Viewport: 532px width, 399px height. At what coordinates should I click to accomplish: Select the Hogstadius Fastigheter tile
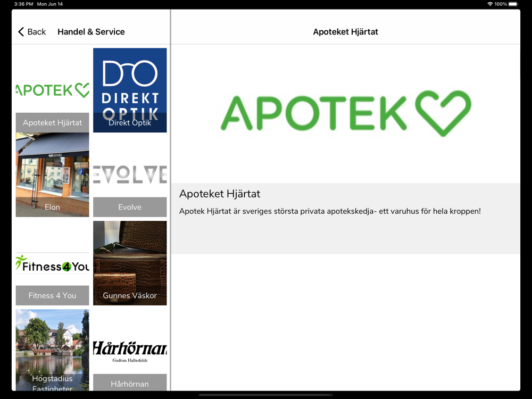[52, 350]
